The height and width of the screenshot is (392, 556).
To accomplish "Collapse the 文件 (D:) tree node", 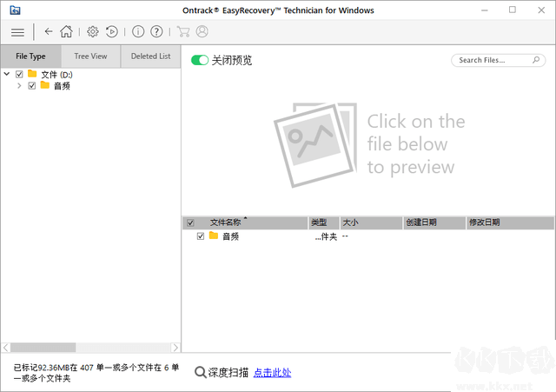I will coord(7,74).
